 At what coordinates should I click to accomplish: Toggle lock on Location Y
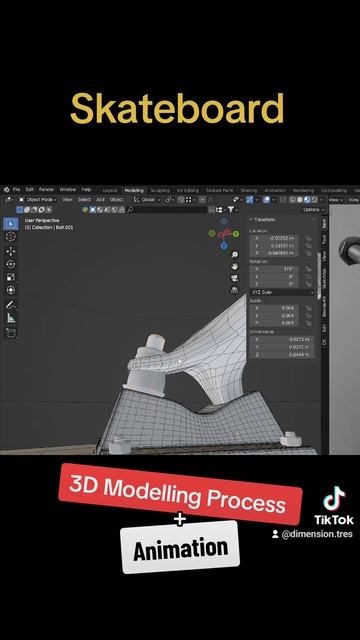309,246
